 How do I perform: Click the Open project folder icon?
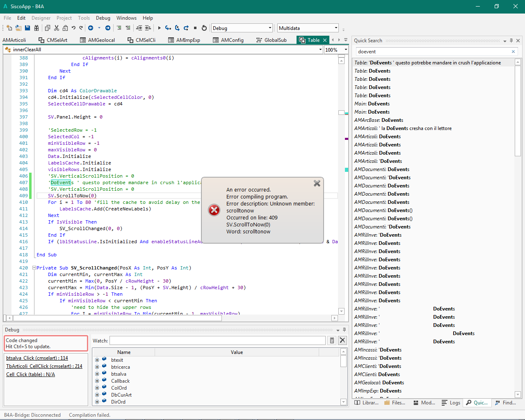click(x=18, y=28)
